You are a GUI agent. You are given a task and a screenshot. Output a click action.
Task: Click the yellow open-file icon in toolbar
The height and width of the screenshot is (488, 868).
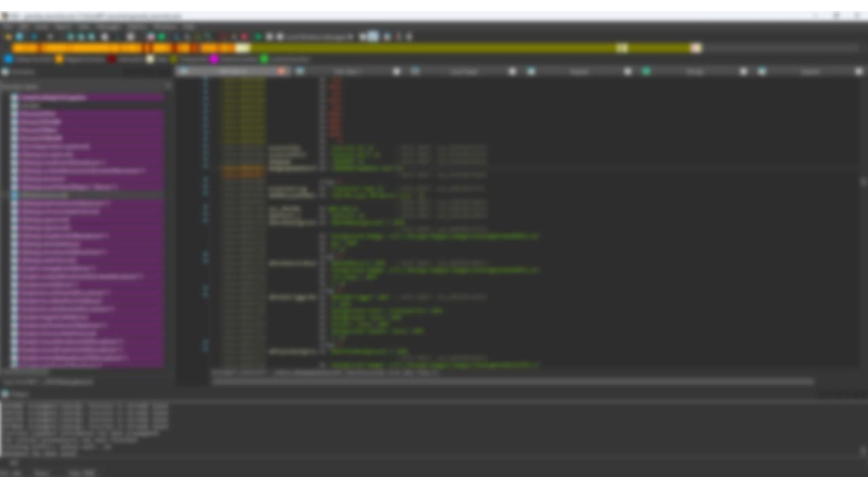click(x=8, y=37)
